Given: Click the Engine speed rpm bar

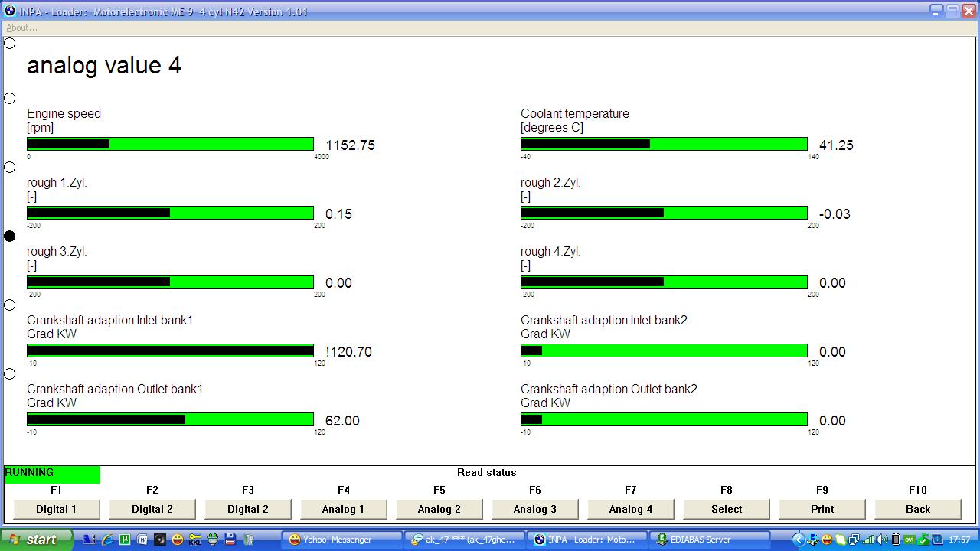Looking at the screenshot, I should [170, 145].
